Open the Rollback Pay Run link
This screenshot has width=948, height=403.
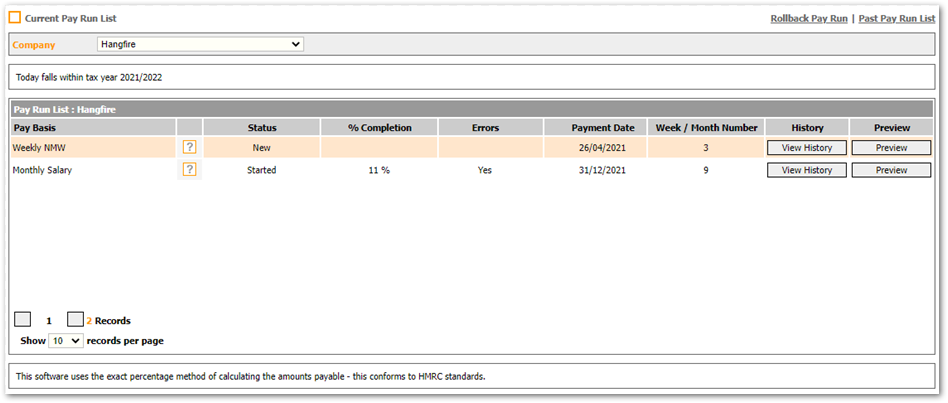pos(808,18)
